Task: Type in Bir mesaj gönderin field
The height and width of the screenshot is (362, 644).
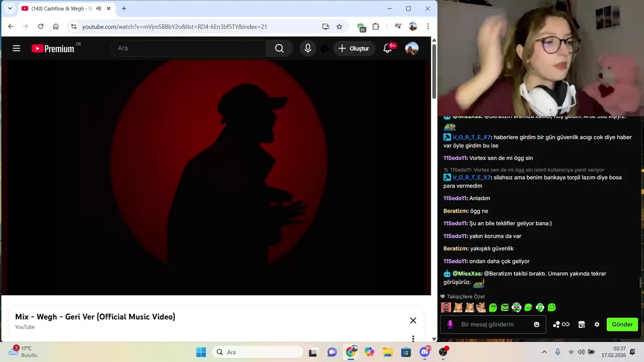Action: (493, 324)
